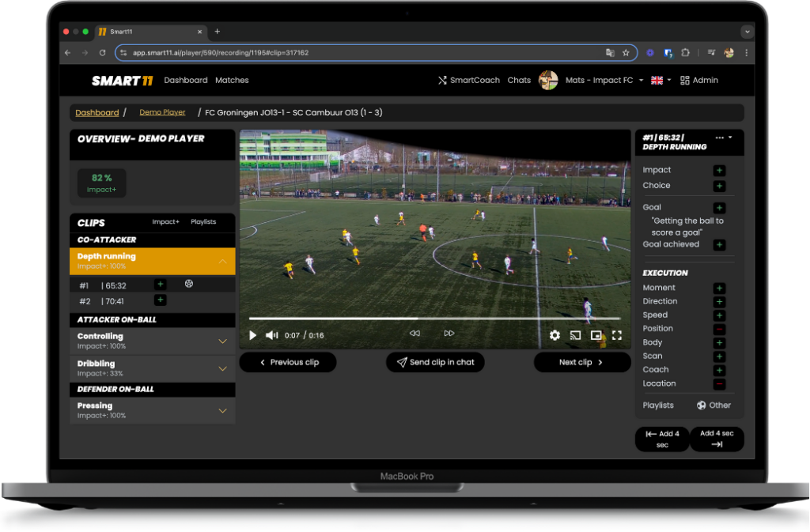The width and height of the screenshot is (810, 532).
Task: Click the user profile avatar
Action: (x=548, y=80)
